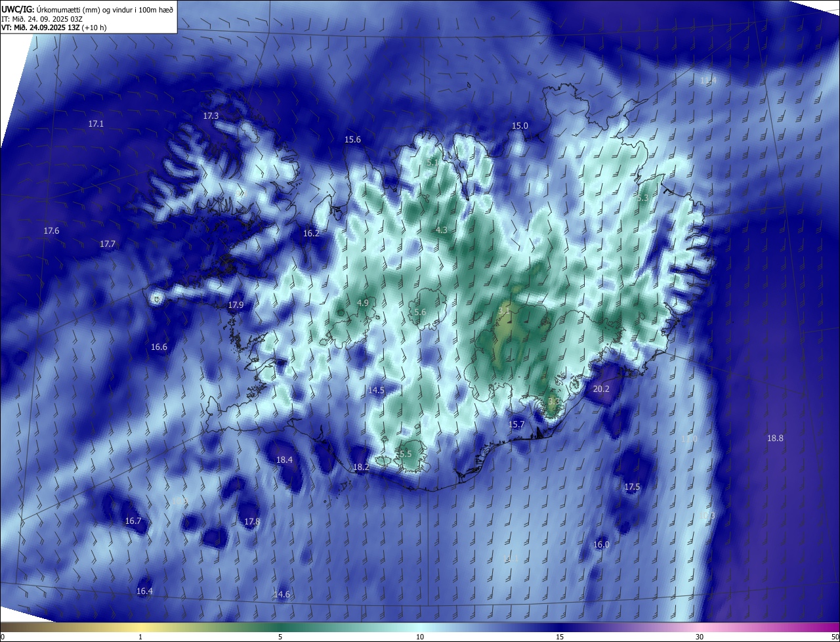Click the colorbar tick label 10
Image resolution: width=840 pixels, height=642 pixels.
coord(420,637)
